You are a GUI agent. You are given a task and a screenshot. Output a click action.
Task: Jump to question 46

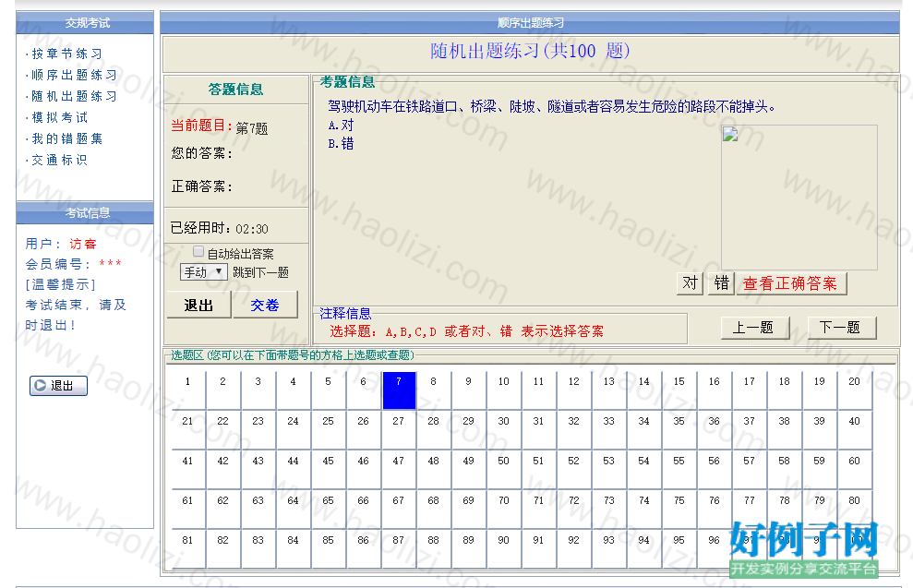364,470
